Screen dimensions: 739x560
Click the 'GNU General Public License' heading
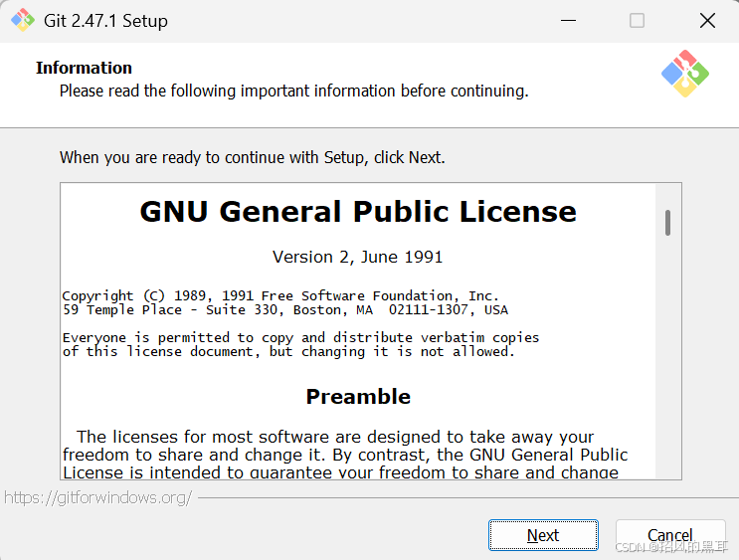(x=358, y=211)
